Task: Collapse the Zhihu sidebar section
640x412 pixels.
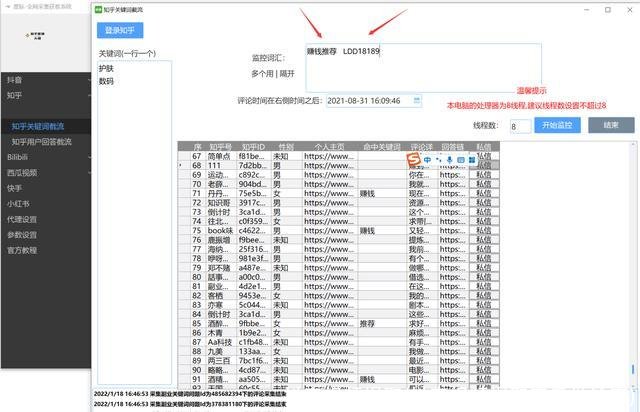Action: [46, 96]
